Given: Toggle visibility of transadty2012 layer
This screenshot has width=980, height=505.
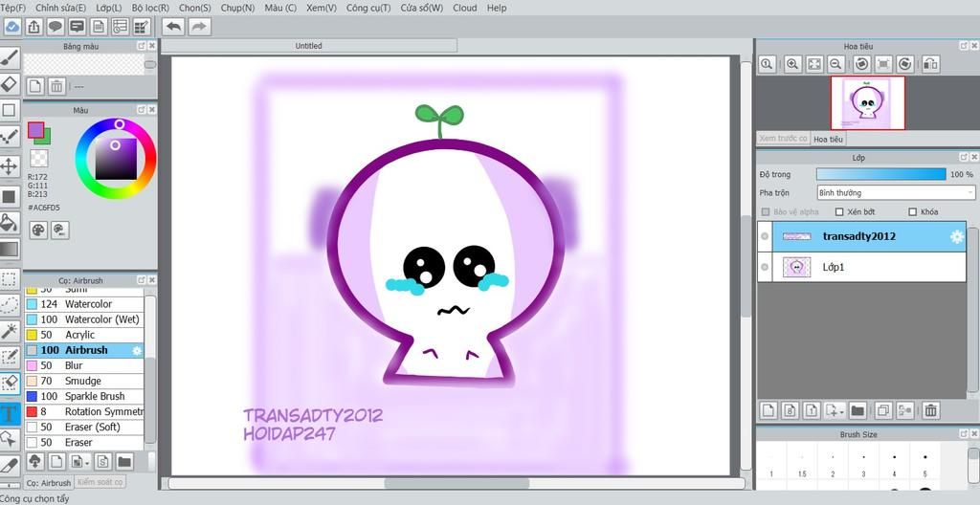Looking at the screenshot, I should (765, 236).
